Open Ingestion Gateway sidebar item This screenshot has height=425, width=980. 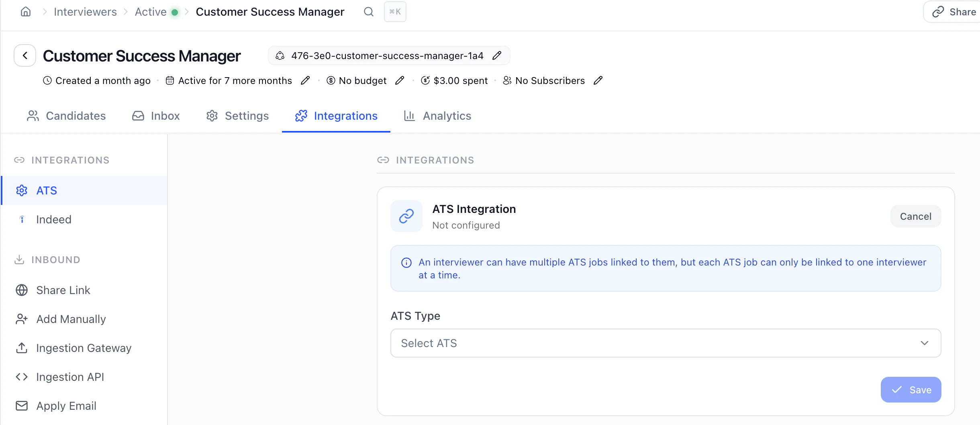pyautogui.click(x=84, y=348)
